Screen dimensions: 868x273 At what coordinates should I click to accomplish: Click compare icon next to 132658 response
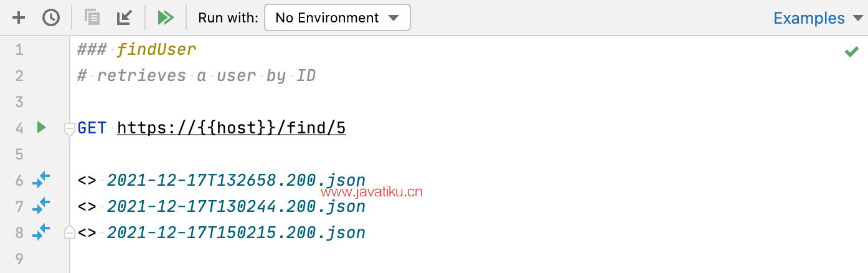pyautogui.click(x=41, y=180)
